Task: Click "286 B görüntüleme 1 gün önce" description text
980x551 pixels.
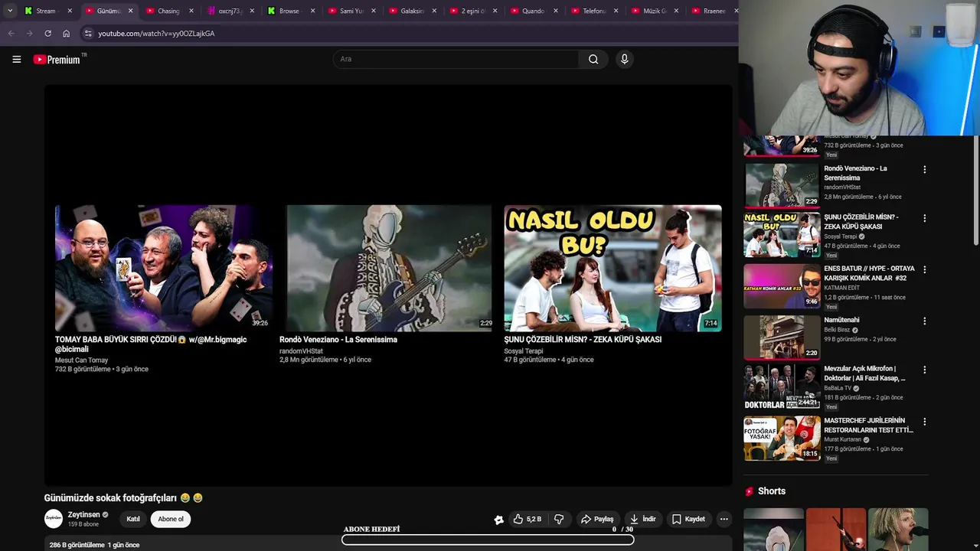Action: click(94, 545)
